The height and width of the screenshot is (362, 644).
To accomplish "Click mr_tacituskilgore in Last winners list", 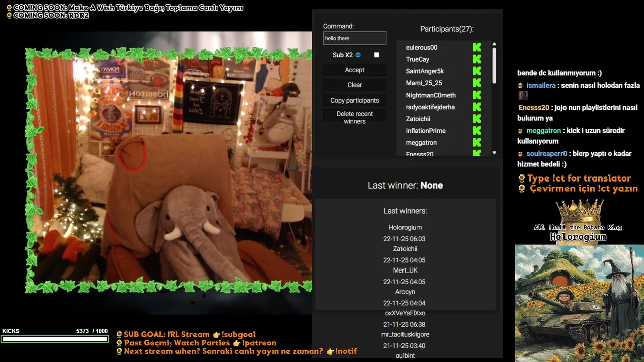I will pyautogui.click(x=405, y=334).
